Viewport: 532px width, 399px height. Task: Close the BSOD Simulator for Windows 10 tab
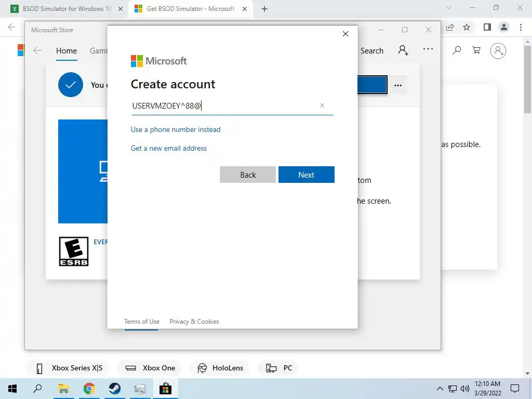121,9
